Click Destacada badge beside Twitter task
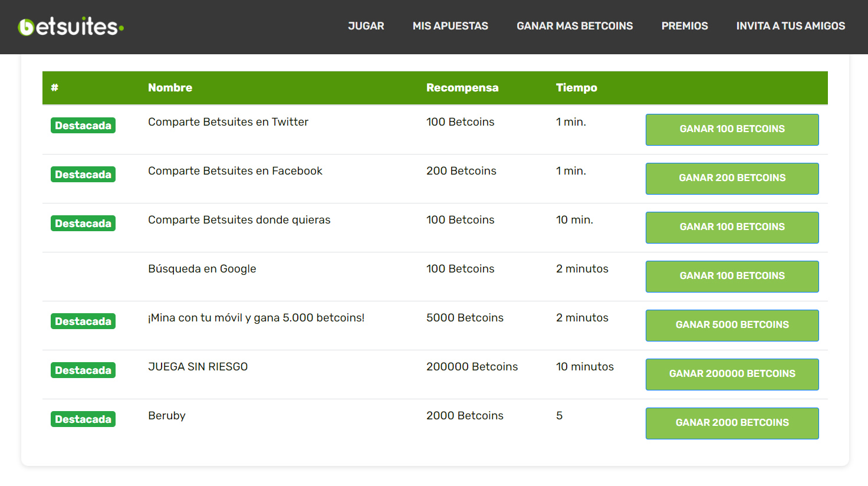The height and width of the screenshot is (486, 868). [x=83, y=126]
